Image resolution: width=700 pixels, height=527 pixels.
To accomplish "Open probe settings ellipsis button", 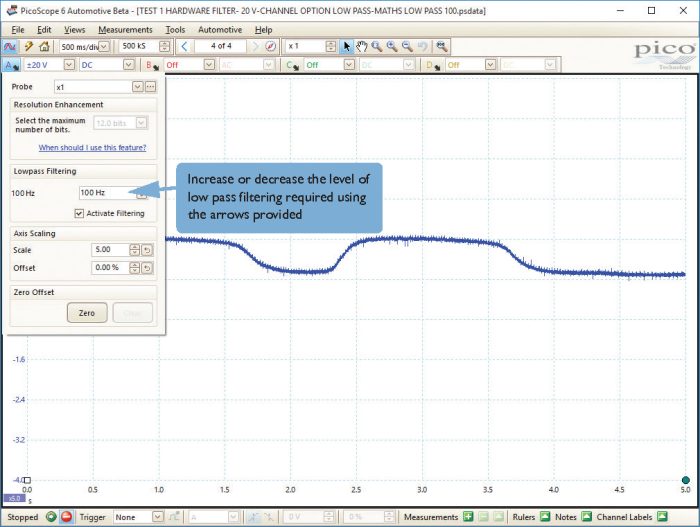I will [x=150, y=87].
